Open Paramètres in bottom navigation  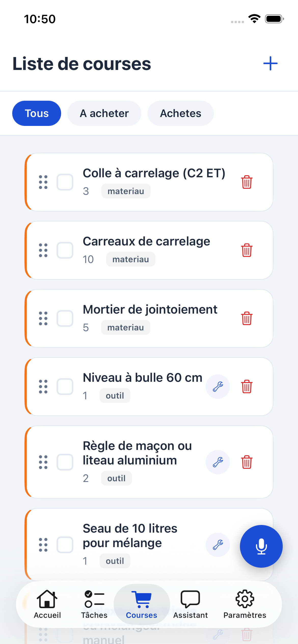[245, 604]
